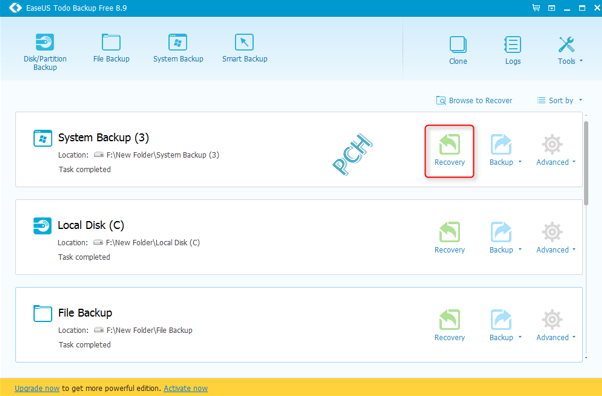Open Smart Backup option
The width and height of the screenshot is (602, 396).
tap(245, 48)
